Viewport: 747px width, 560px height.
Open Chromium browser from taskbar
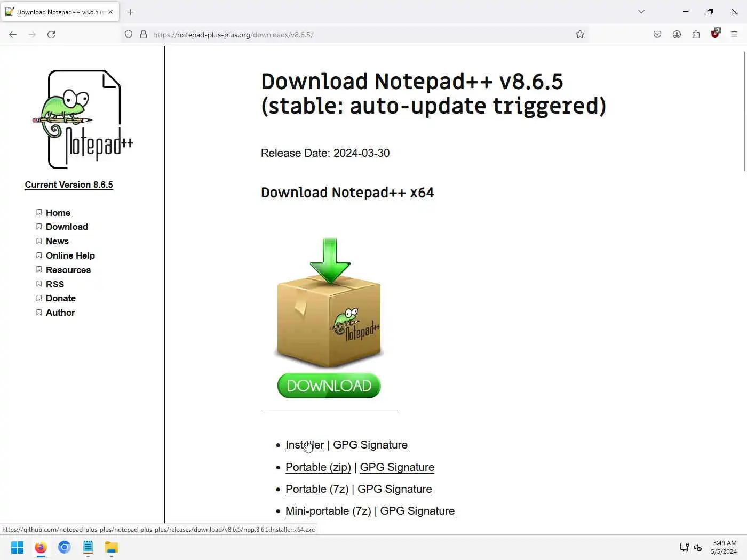[65, 548]
